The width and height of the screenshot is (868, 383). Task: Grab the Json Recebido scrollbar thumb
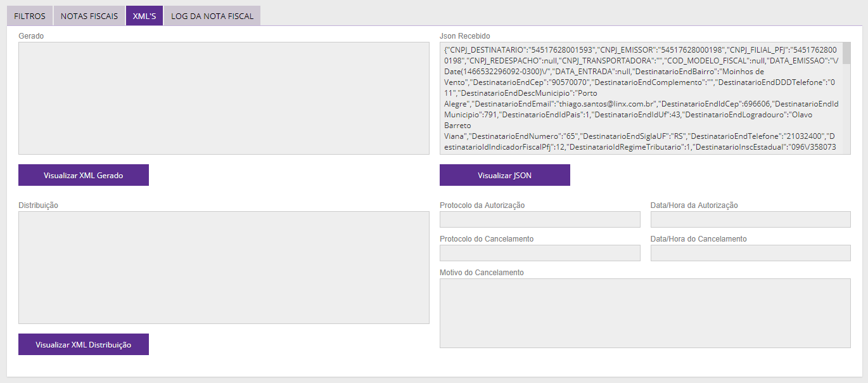846,53
